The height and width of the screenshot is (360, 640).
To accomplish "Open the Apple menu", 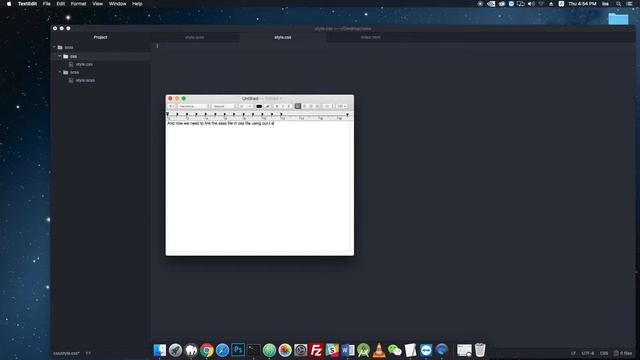I will (x=9, y=4).
